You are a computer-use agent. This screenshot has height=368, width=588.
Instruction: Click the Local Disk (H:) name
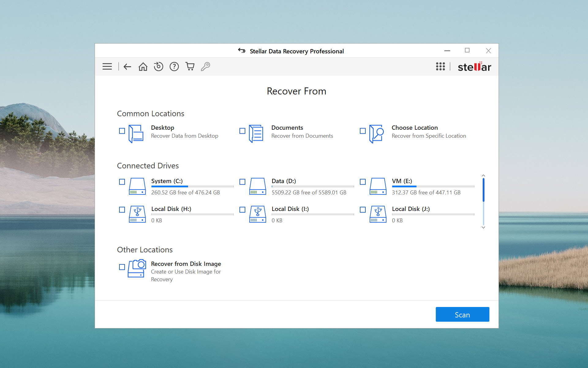[171, 209]
